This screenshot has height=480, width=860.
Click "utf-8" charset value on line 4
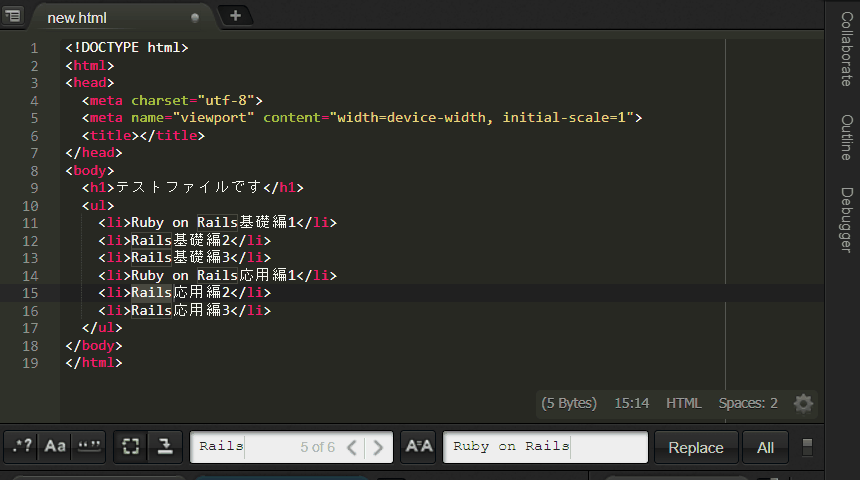pos(226,100)
